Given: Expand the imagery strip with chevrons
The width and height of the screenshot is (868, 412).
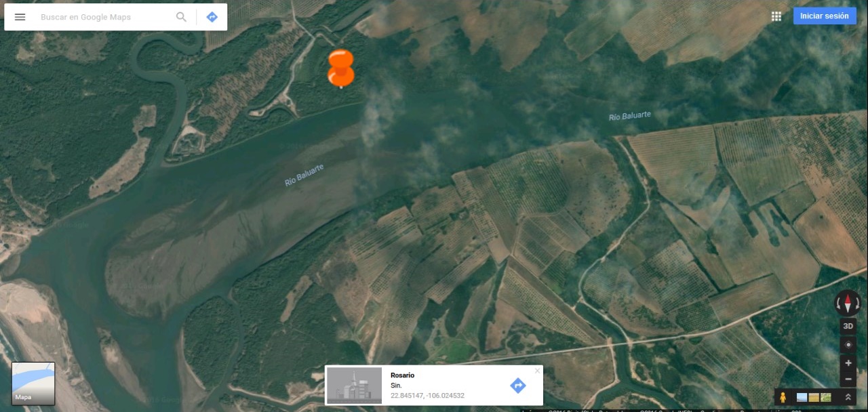Looking at the screenshot, I should tap(848, 397).
